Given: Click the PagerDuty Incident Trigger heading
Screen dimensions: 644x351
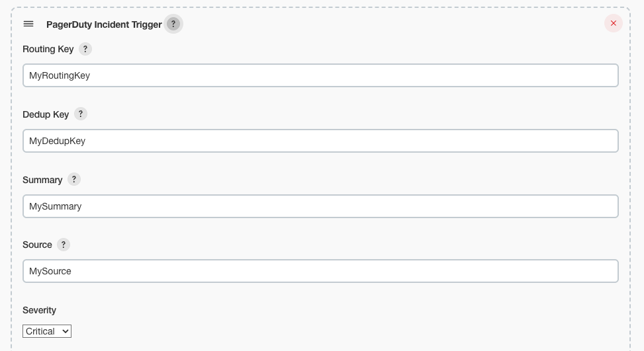Looking at the screenshot, I should pos(104,24).
